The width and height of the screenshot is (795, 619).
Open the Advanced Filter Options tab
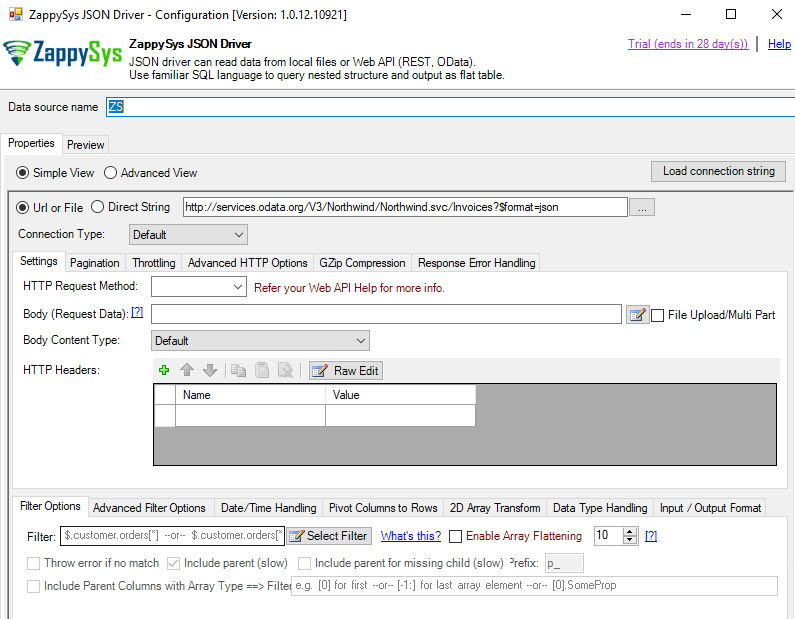(x=149, y=508)
